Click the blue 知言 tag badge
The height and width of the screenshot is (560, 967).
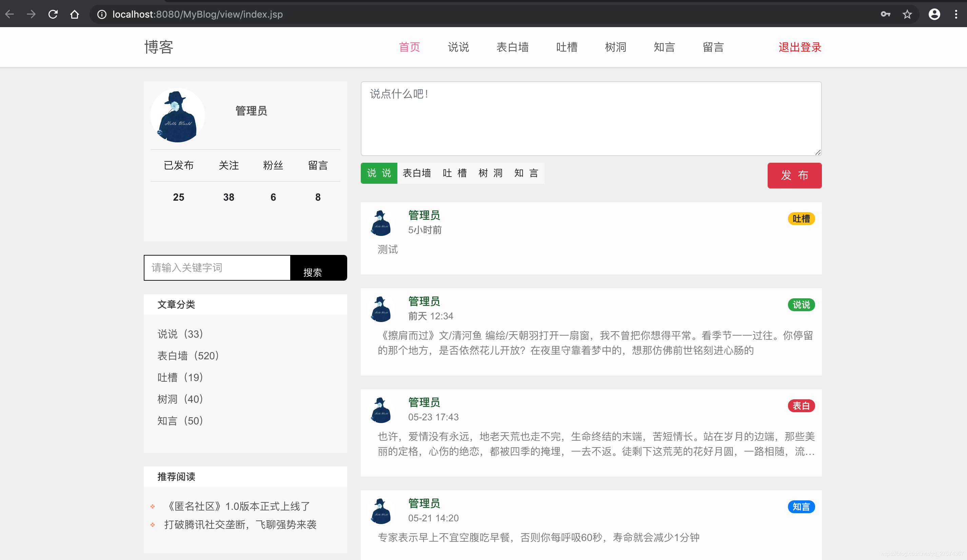coord(801,507)
